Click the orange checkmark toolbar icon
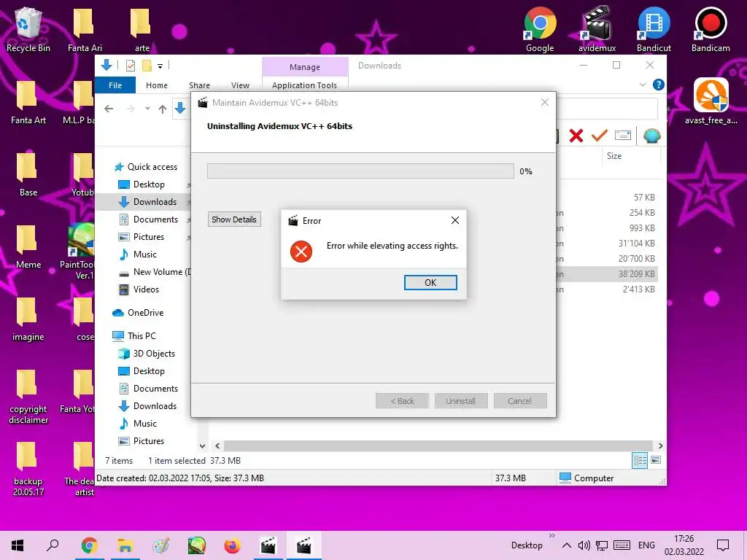The height and width of the screenshot is (560, 747). tap(599, 136)
